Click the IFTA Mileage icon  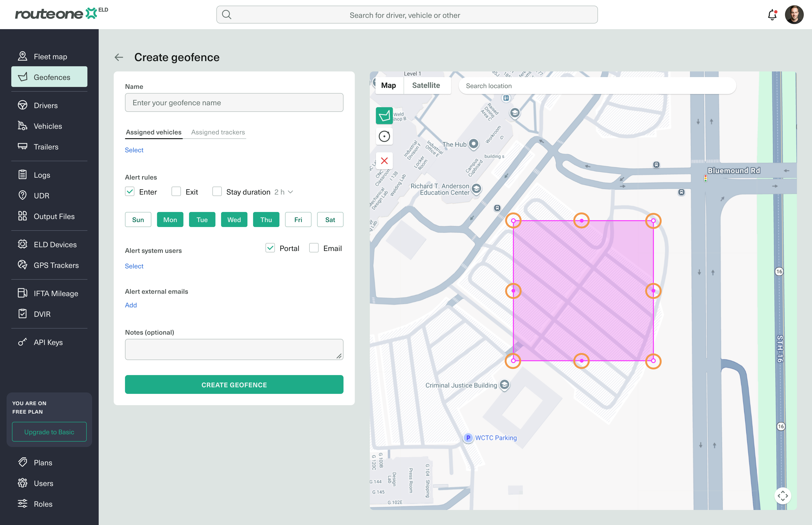point(23,293)
